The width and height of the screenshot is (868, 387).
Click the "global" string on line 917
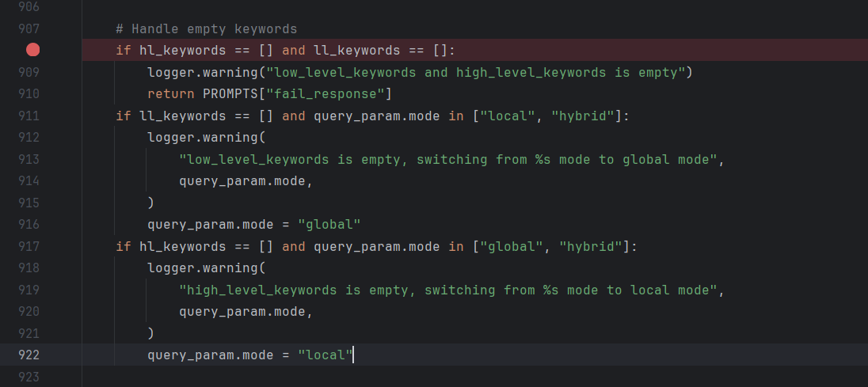[x=512, y=247]
